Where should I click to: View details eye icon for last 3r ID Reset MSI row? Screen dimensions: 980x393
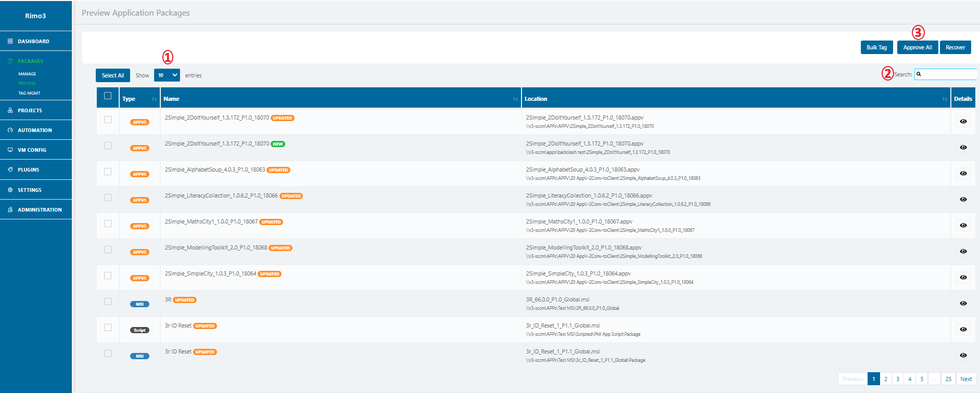click(963, 355)
